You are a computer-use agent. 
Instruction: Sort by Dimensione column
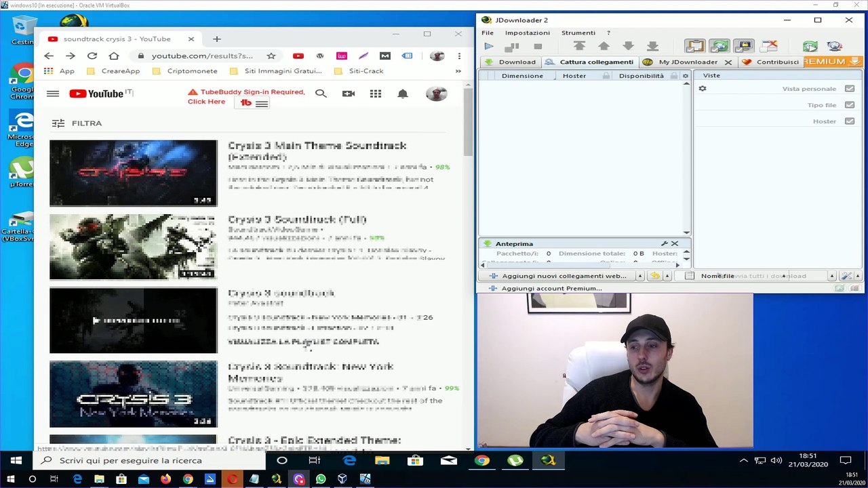(x=522, y=76)
